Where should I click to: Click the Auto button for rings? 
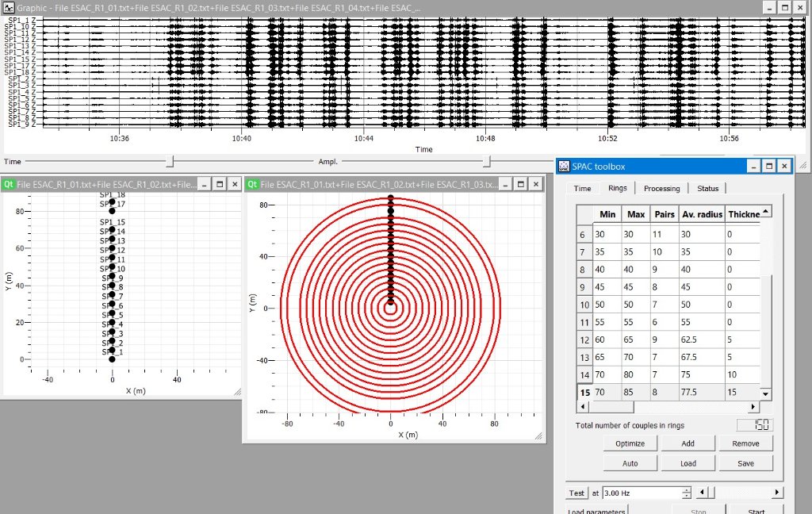click(630, 463)
